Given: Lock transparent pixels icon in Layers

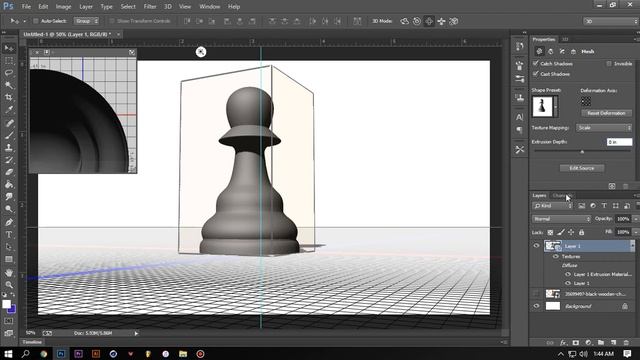Looking at the screenshot, I should click(x=550, y=232).
